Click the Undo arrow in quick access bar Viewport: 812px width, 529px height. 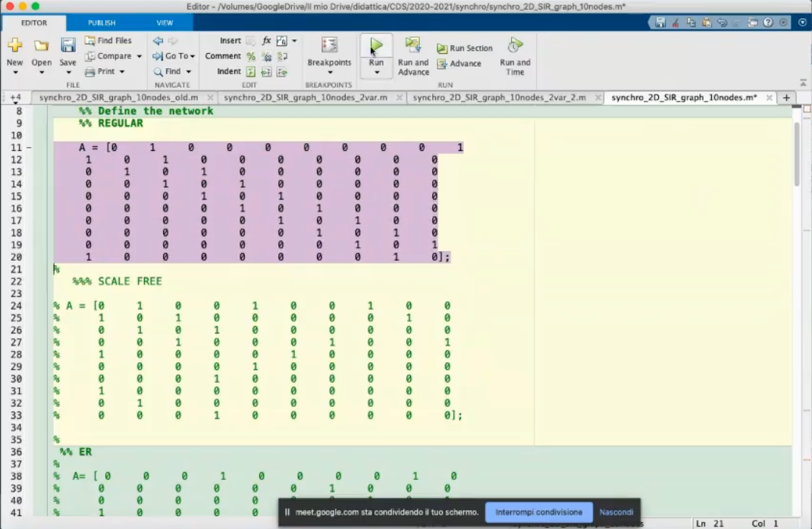(723, 23)
